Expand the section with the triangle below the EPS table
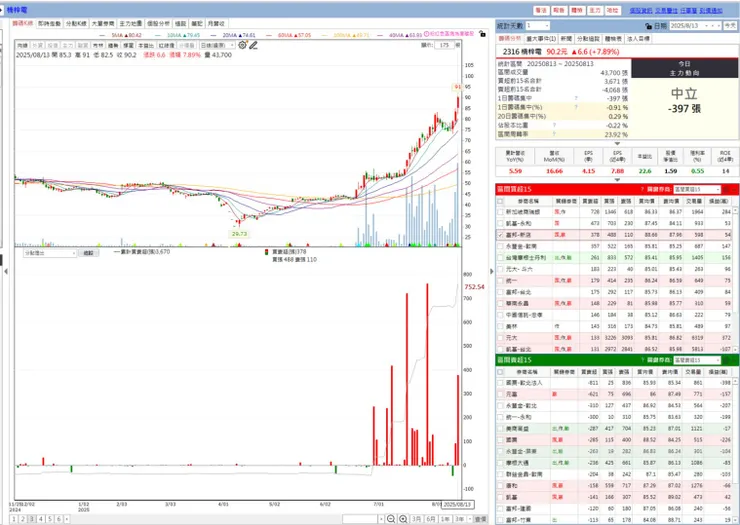 pos(617,180)
